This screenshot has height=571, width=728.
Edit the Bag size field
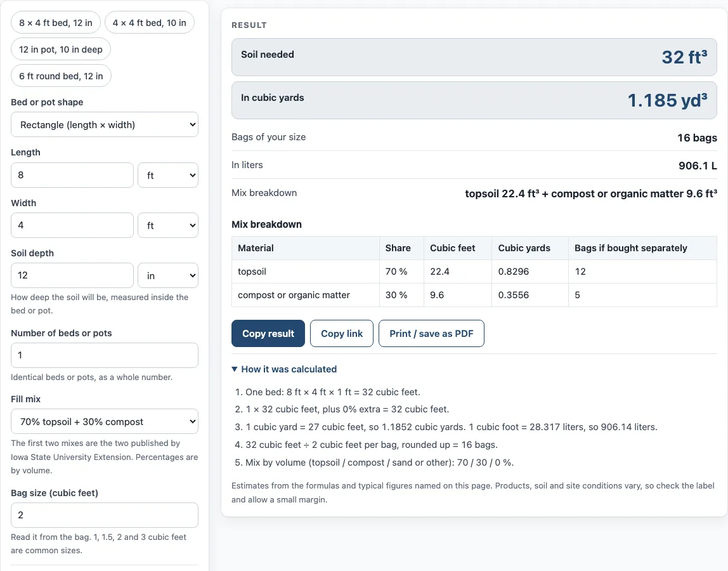point(105,515)
